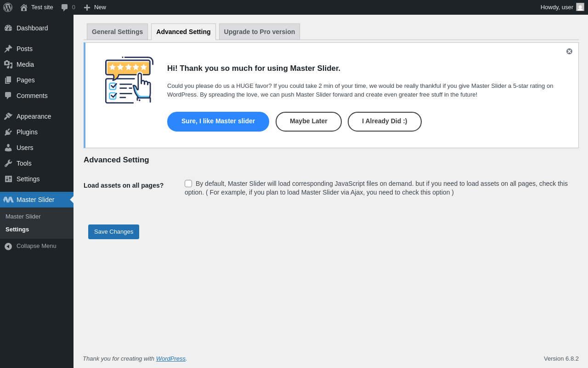Open Posts menu item
588x368 pixels.
click(37, 49)
